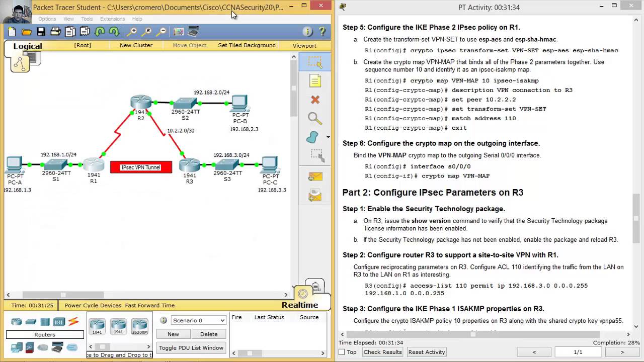
Task: Select the Connections lightning bolt icon
Action: [x=73, y=321]
